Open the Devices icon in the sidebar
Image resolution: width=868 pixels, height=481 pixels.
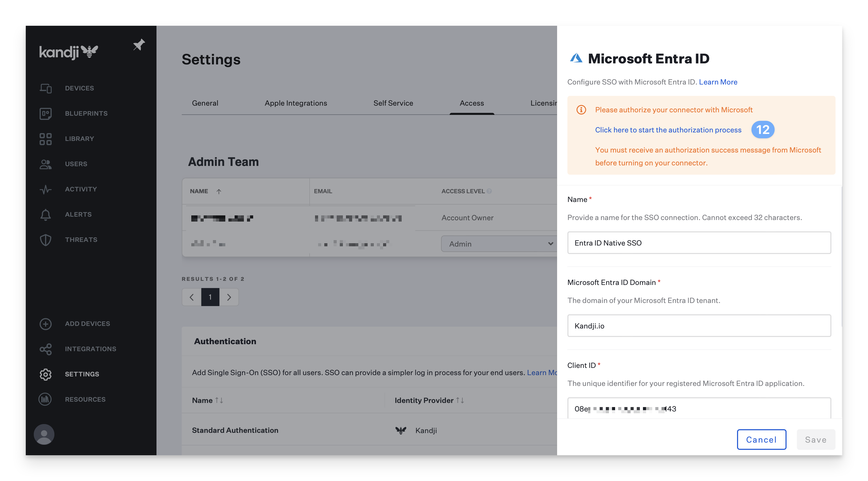tap(45, 88)
